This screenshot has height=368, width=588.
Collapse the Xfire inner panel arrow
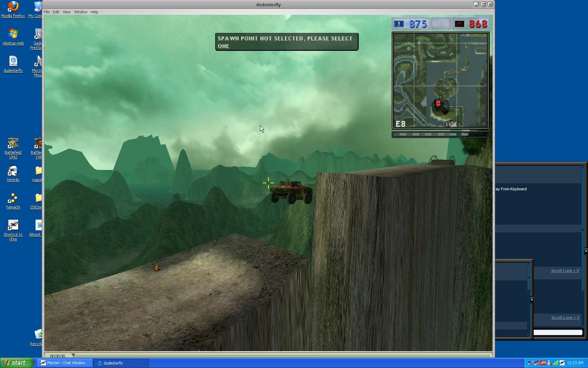tap(531, 300)
